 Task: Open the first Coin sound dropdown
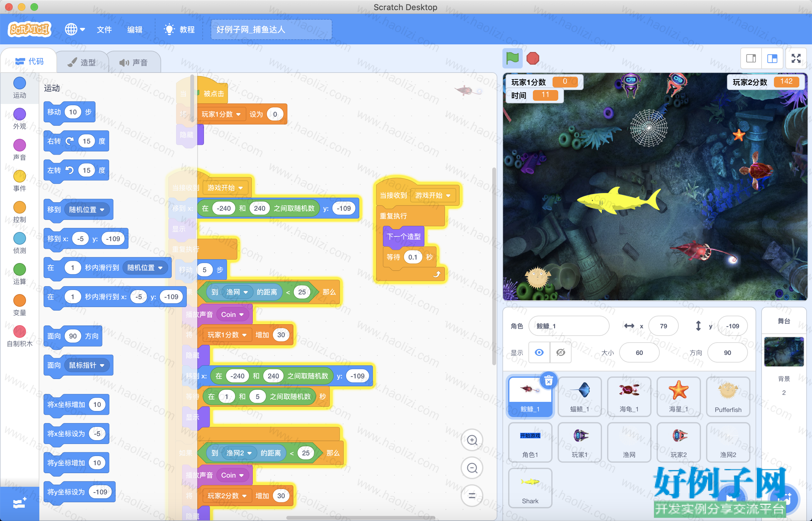(x=232, y=314)
